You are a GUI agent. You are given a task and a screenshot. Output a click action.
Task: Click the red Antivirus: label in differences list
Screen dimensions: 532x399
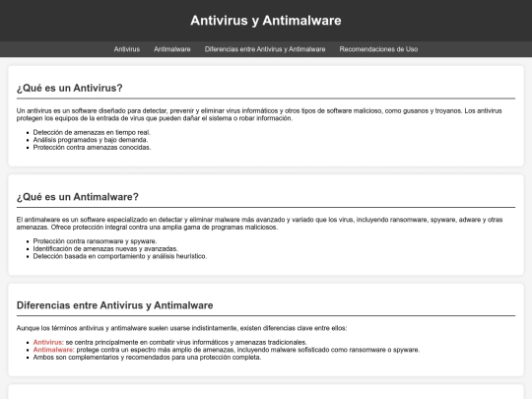(48, 342)
